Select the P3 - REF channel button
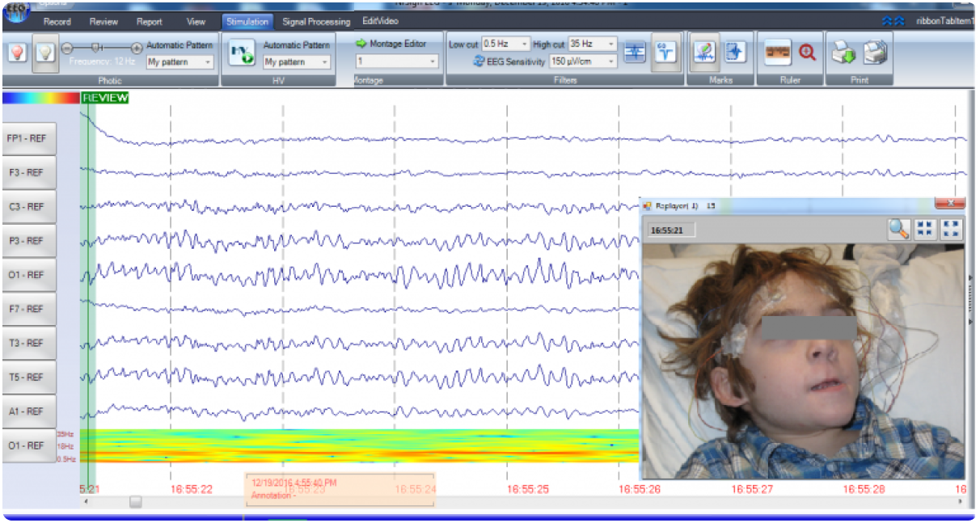Image resolution: width=980 pixels, height=523 pixels. pos(29,241)
